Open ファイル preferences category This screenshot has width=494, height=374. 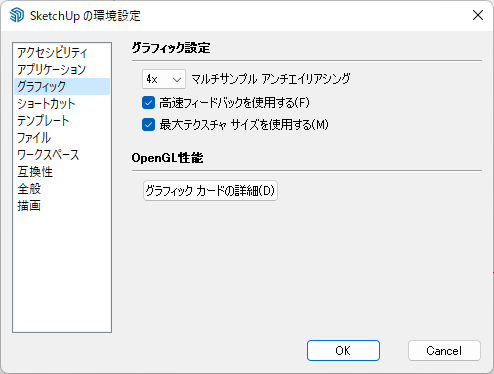(x=62, y=138)
